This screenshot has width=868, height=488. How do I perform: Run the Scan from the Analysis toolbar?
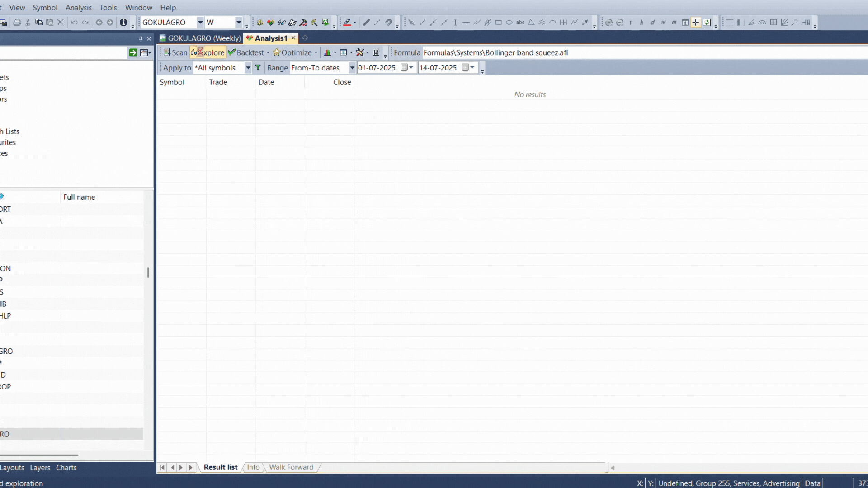[x=174, y=52]
